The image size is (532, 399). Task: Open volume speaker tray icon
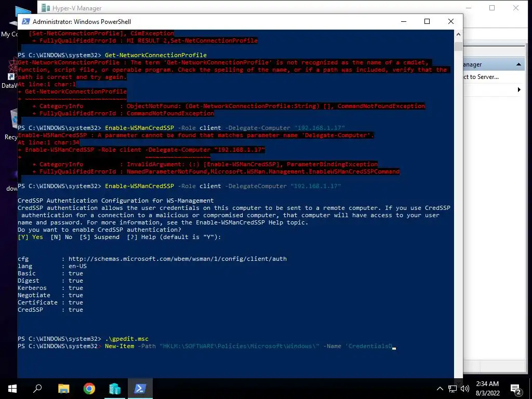(x=465, y=389)
